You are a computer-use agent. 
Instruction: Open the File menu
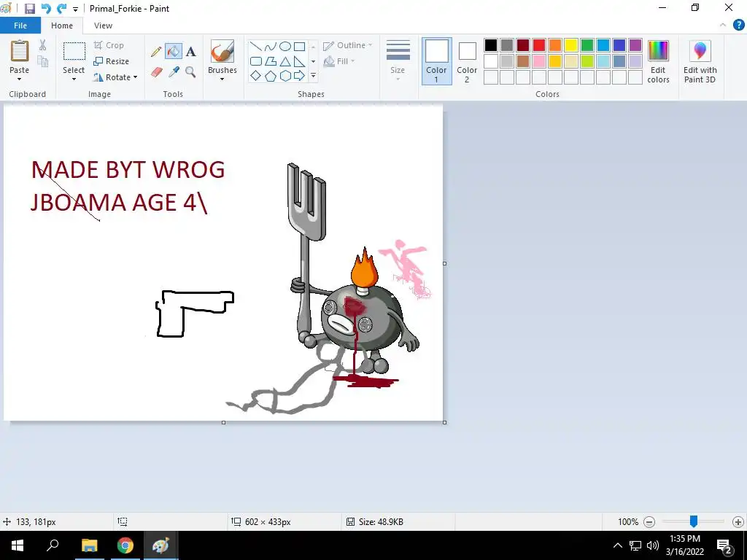click(20, 26)
